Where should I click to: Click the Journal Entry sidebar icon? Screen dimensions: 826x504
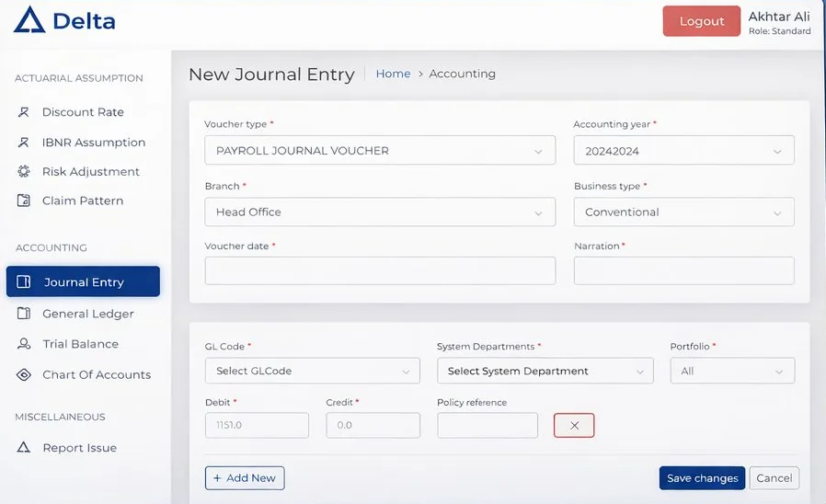click(x=24, y=281)
